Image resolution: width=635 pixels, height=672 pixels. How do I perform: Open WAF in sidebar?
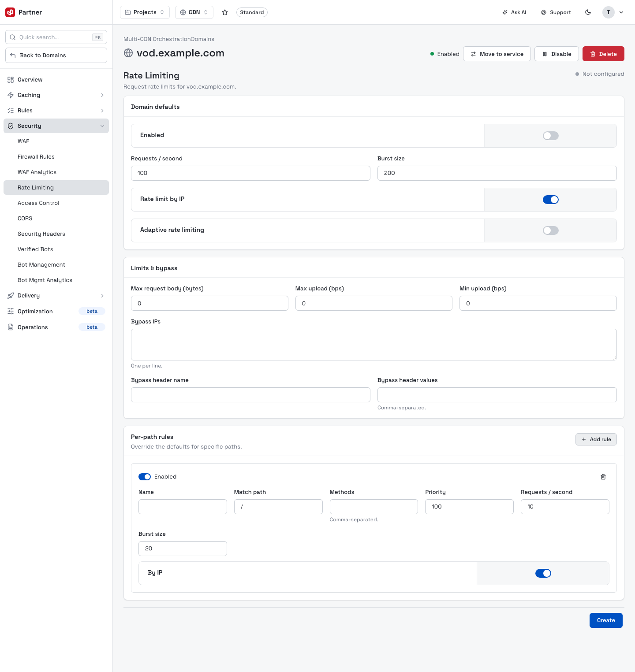click(56, 141)
